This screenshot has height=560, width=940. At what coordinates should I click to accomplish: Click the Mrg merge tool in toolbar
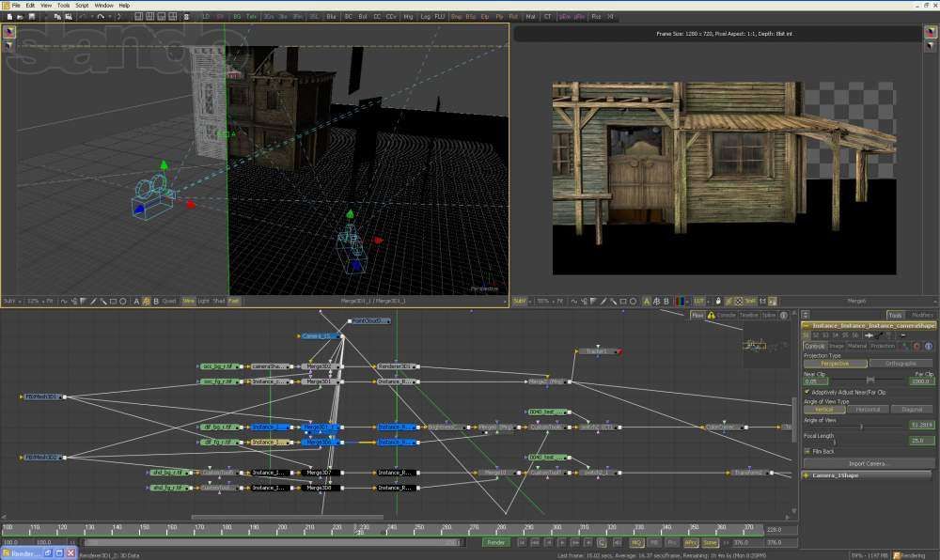point(408,17)
